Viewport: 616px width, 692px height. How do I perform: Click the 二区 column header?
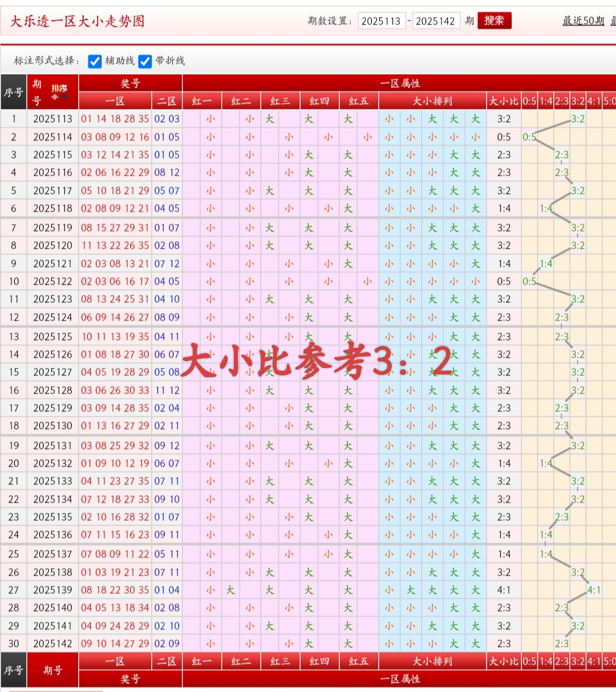(x=167, y=101)
